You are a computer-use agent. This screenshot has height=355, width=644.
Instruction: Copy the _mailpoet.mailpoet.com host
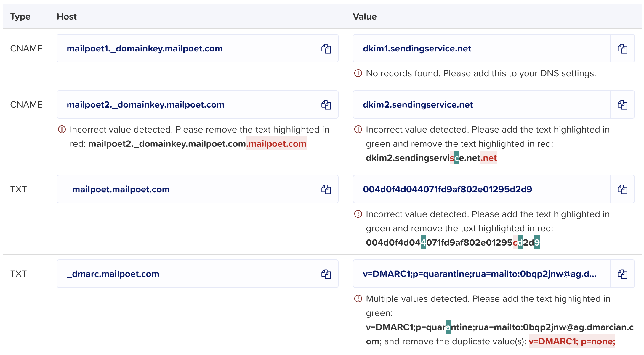coord(326,189)
